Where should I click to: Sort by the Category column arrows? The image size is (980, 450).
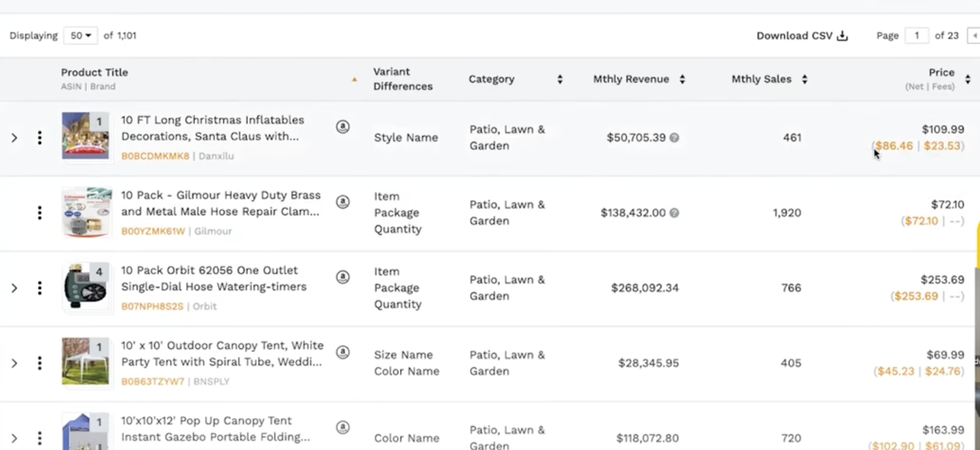point(560,79)
